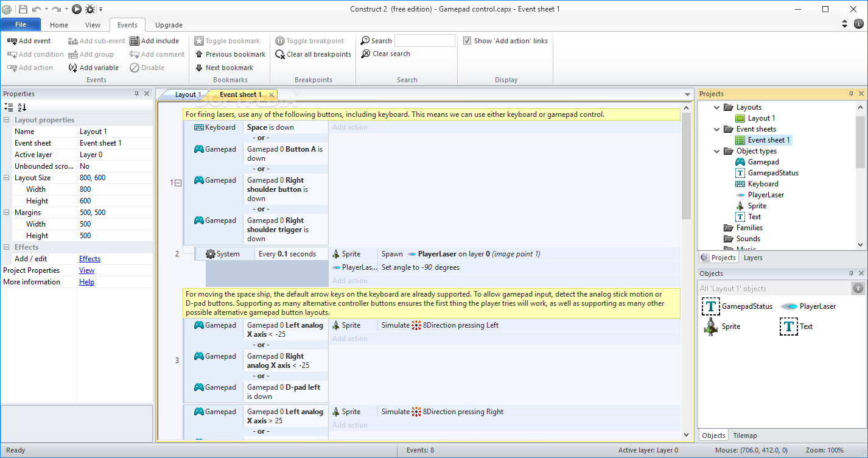The width and height of the screenshot is (868, 458).
Task: Click the up-arrow button in Objects panel
Action: pos(858,288)
